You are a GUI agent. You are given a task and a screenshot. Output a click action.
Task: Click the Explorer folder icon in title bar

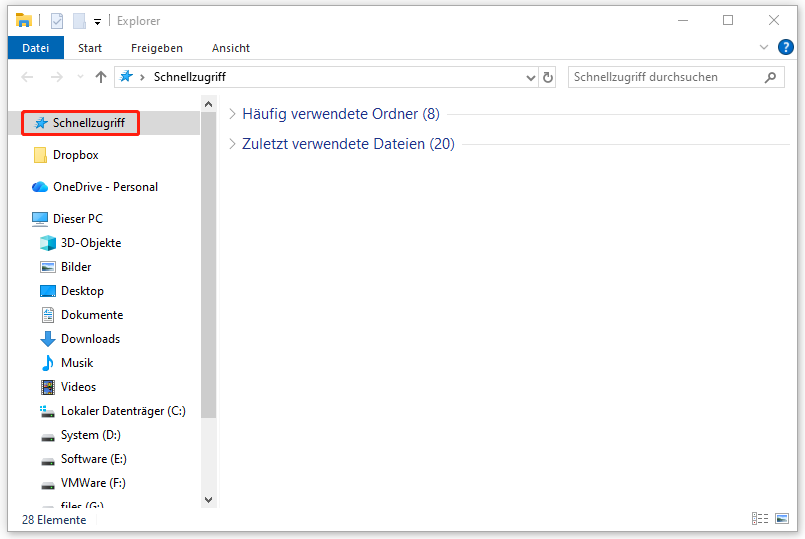coord(24,21)
